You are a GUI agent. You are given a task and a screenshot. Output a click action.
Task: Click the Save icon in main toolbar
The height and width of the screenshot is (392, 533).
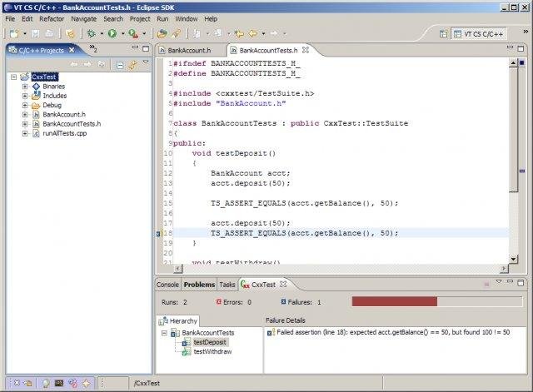point(34,33)
